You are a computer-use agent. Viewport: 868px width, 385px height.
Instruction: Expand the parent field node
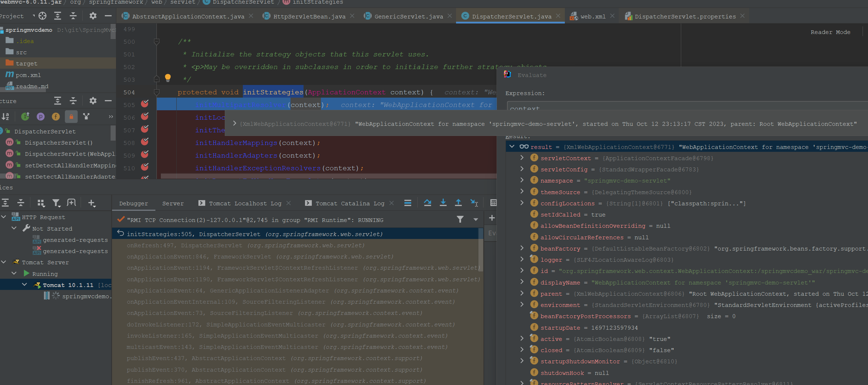pyautogui.click(x=522, y=294)
